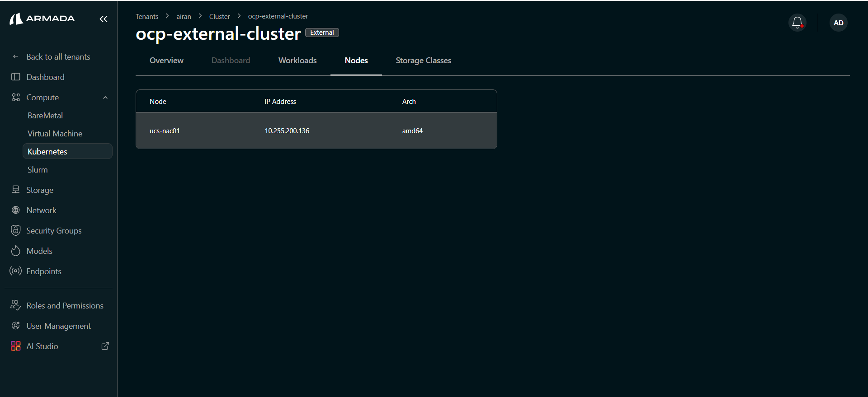Open the notifications bell

click(797, 23)
